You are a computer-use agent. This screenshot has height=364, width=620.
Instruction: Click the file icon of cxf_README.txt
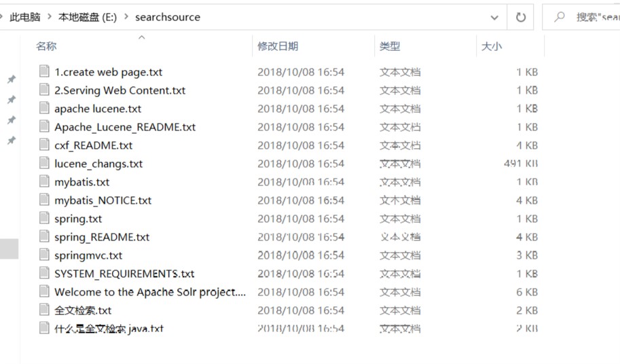pyautogui.click(x=44, y=145)
